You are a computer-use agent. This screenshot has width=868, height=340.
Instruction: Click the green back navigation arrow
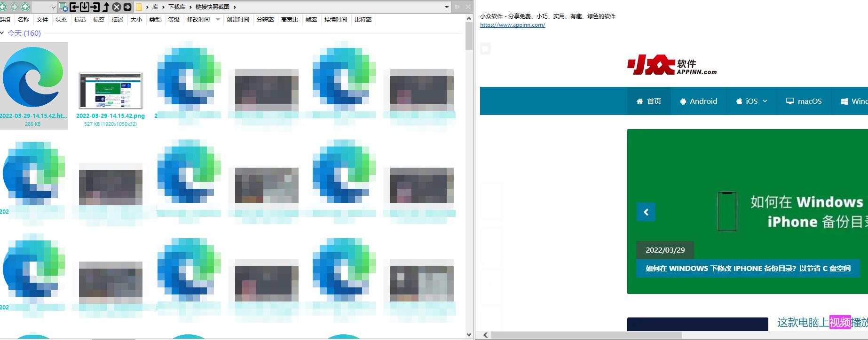coord(4,7)
